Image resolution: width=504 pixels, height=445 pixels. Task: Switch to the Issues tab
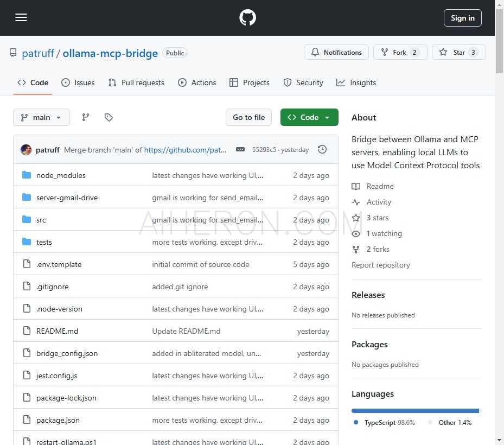78,82
